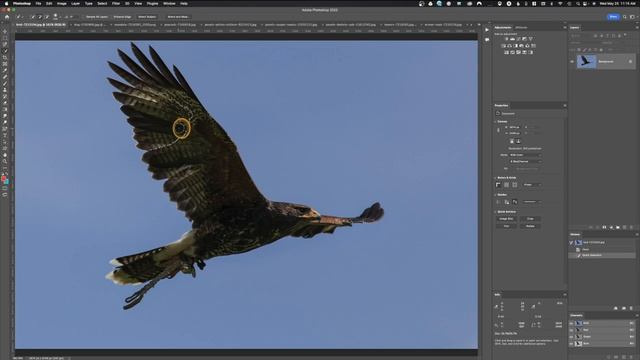Click the Rotate quick action button

[530, 226]
